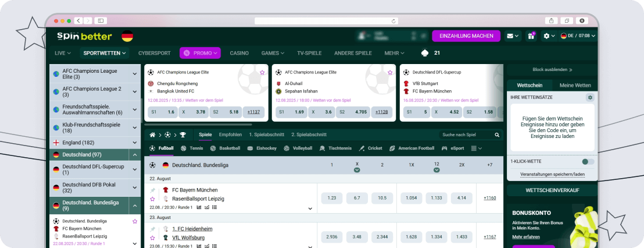Expand Bayern München match details chevron
This screenshot has width=644, height=248.
pos(310,208)
